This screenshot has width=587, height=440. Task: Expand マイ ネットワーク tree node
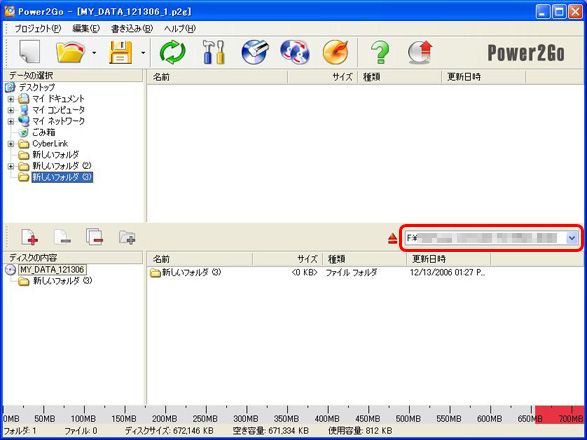click(11, 122)
